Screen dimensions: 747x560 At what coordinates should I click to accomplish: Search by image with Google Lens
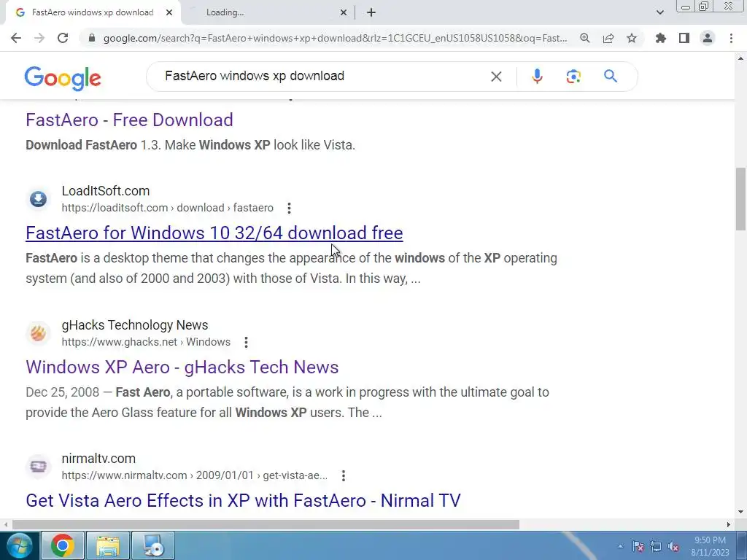pos(573,76)
